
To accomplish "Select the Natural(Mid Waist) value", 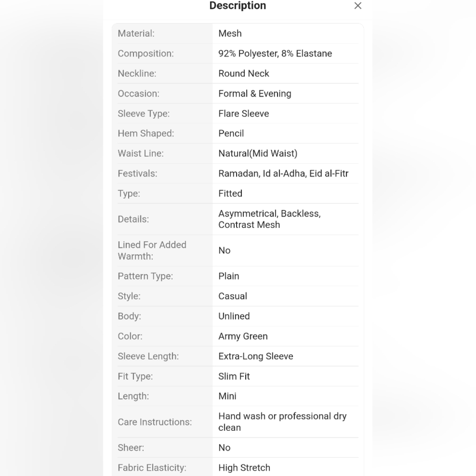I will click(258, 153).
